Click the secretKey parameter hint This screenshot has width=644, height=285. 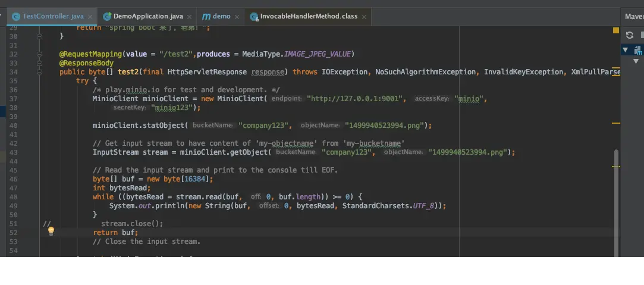pyautogui.click(x=130, y=108)
